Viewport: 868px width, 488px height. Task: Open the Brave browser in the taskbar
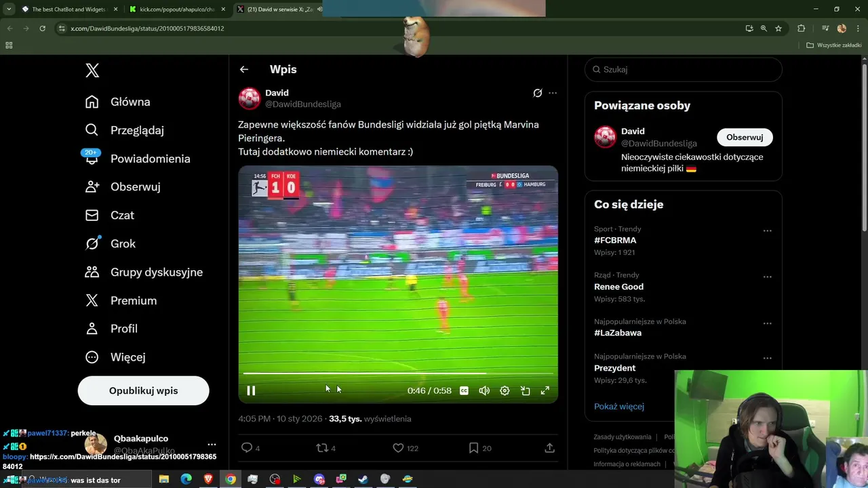click(208, 479)
